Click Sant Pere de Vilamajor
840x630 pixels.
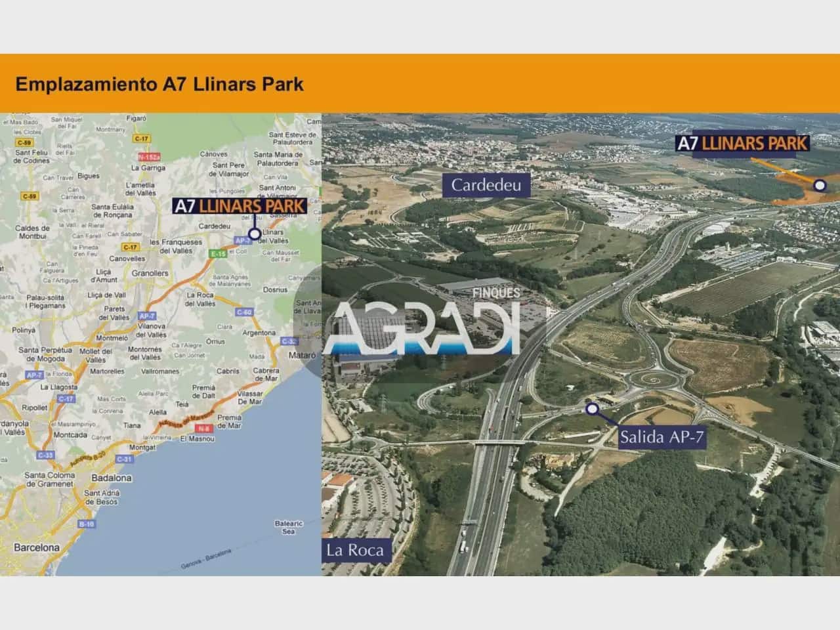229,170
